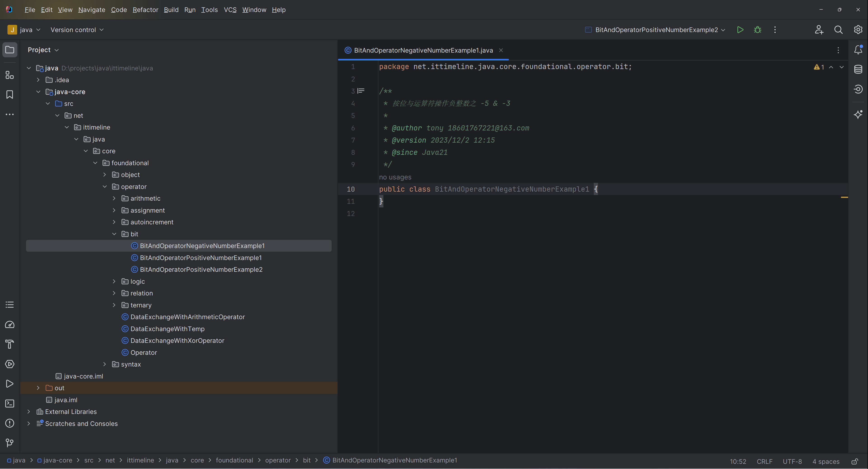Click the warning count inspection indicator
The image size is (868, 469).
819,67
